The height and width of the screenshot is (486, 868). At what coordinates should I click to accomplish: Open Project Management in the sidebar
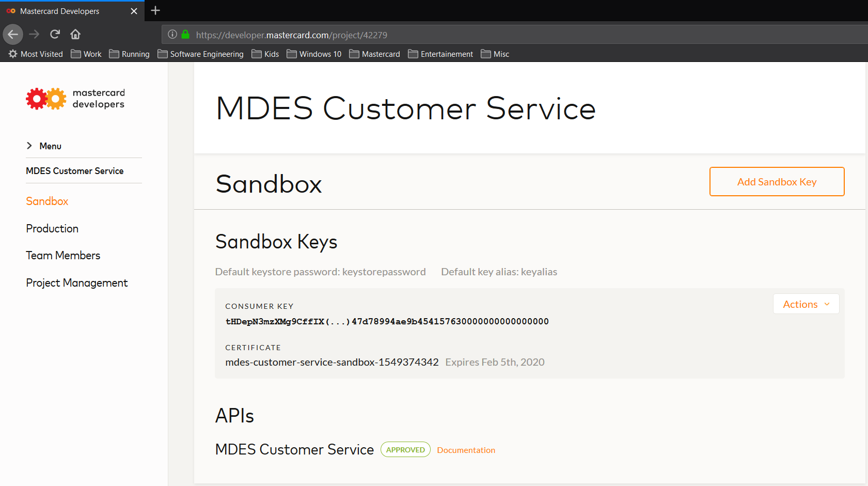coord(77,283)
